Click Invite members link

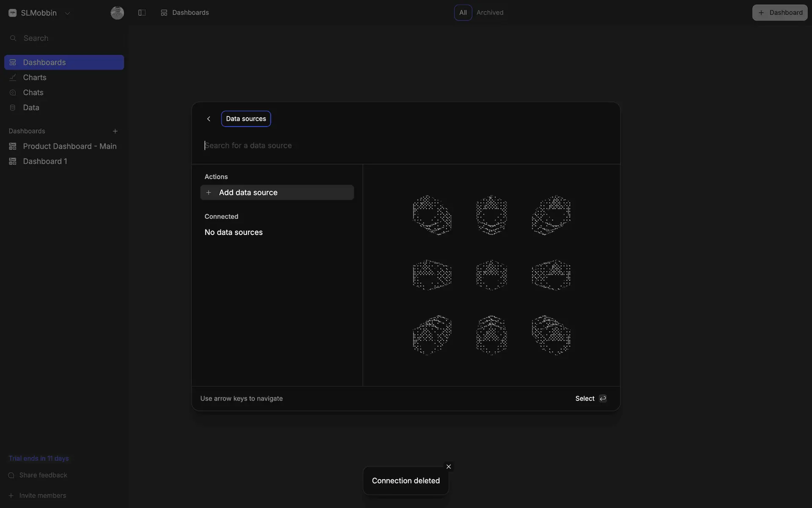click(x=42, y=495)
